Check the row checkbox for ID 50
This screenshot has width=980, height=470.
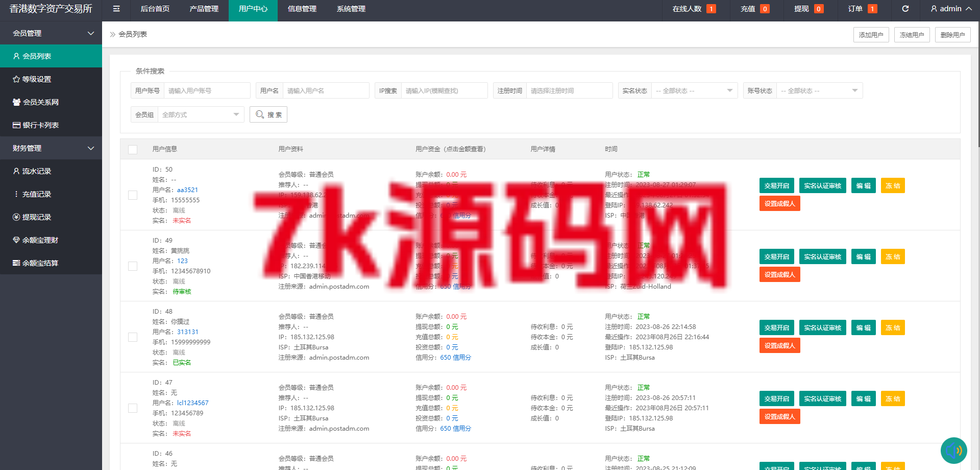pyautogui.click(x=133, y=195)
